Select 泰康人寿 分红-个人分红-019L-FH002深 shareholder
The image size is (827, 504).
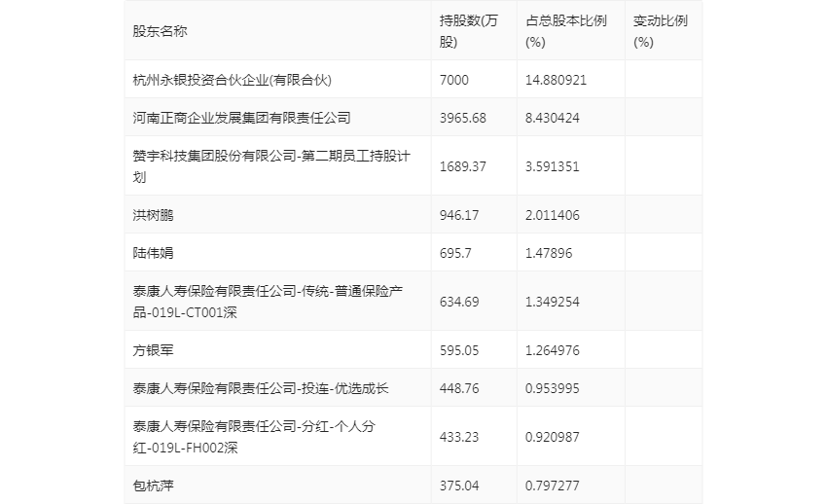254,437
